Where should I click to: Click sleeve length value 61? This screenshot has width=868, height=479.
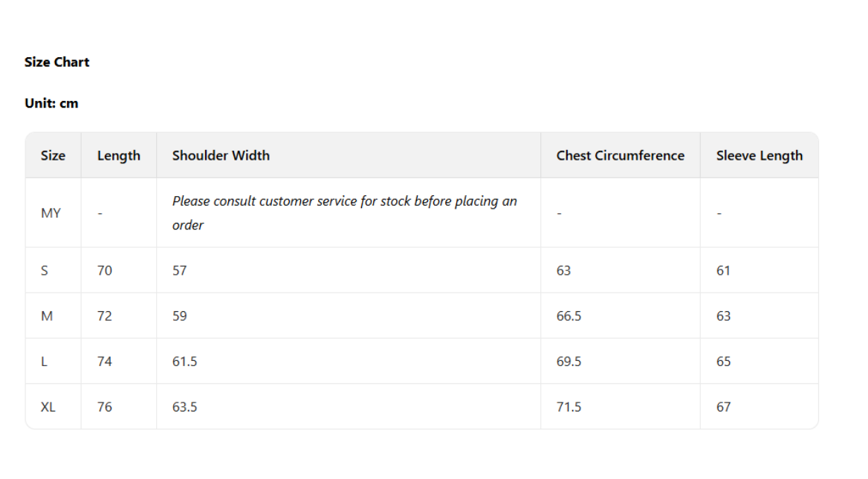pos(723,270)
